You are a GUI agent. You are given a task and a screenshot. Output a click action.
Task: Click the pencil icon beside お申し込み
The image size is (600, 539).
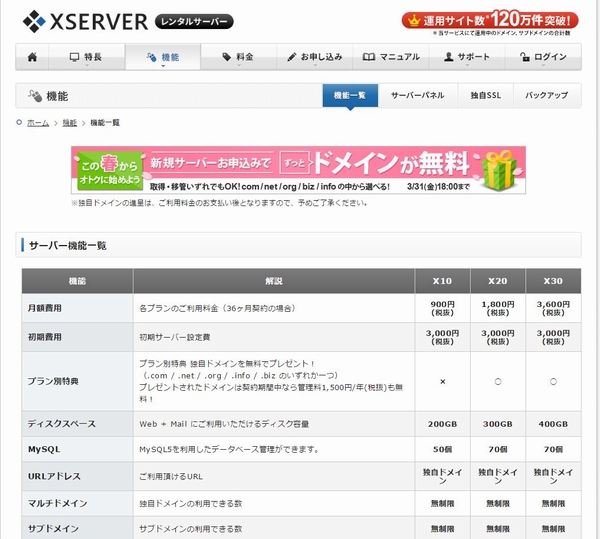pos(292,57)
